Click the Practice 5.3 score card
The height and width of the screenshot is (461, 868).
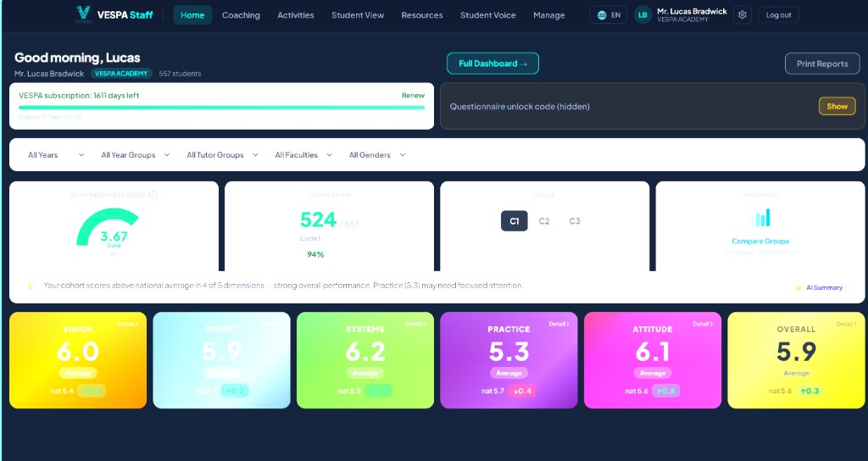point(509,360)
